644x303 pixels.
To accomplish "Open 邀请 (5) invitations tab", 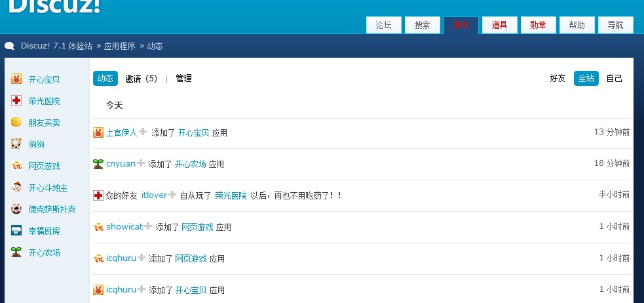I will (142, 79).
